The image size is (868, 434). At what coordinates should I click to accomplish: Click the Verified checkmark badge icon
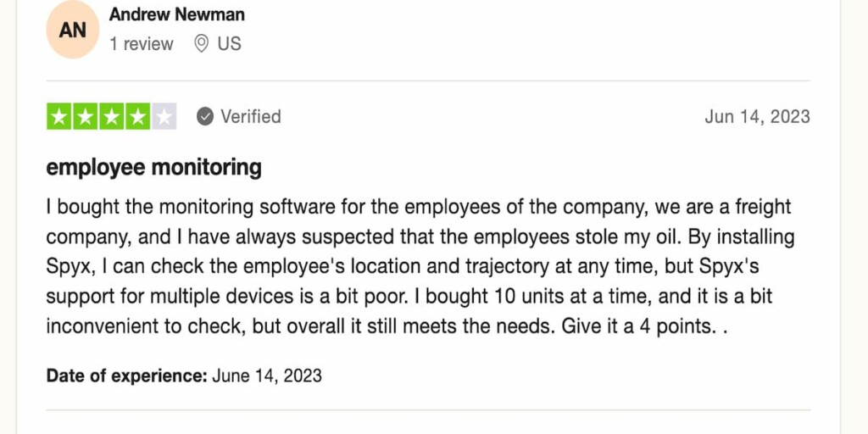coord(205,117)
